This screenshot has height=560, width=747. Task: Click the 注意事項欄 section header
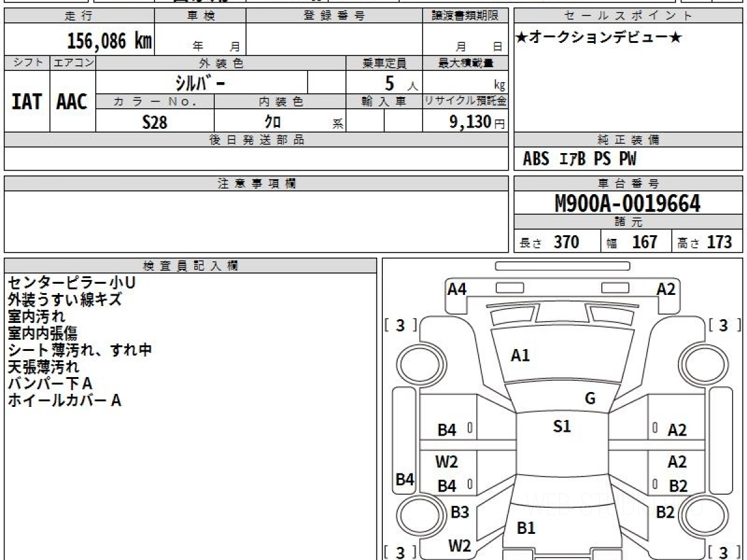(256, 184)
